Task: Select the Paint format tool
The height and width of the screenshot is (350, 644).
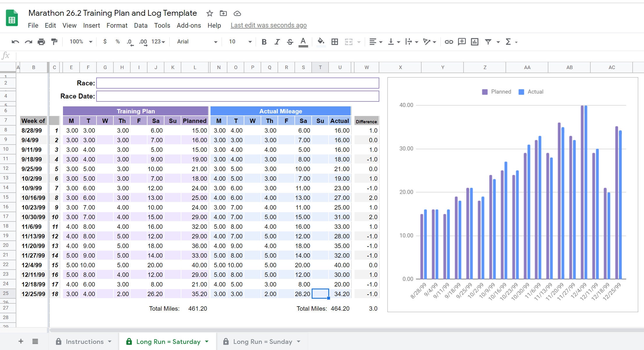Action: pos(54,42)
